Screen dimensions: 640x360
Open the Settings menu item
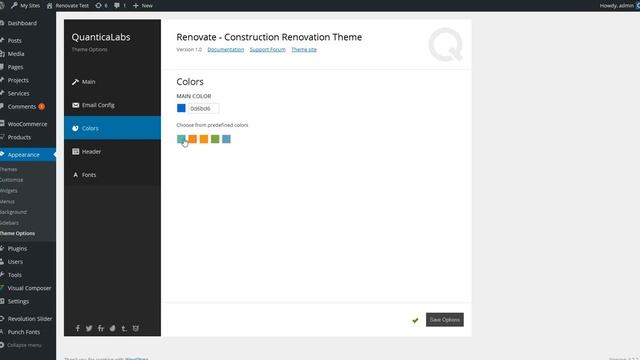click(x=18, y=301)
